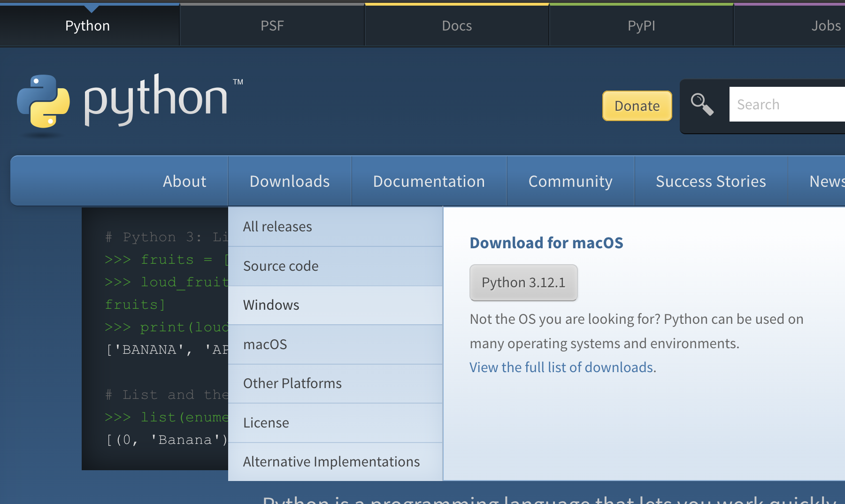Click the magnifying glass search icon
The image size is (845, 504).
(x=702, y=104)
